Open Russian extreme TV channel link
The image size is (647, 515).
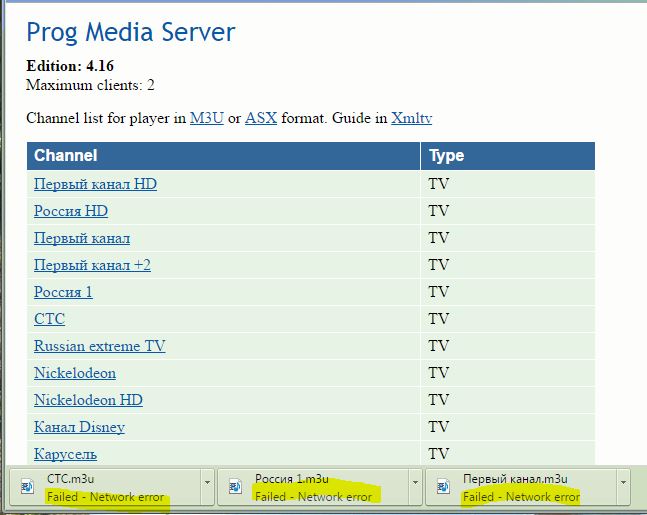[x=99, y=346]
